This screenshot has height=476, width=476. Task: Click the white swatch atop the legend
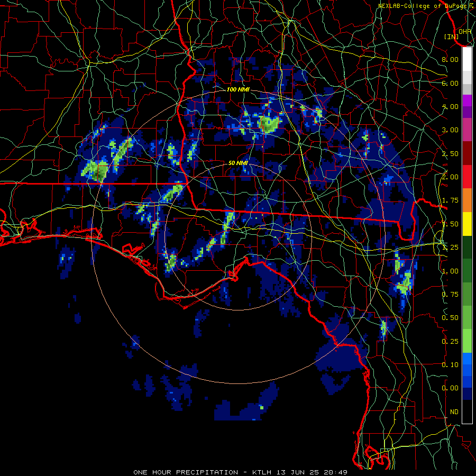[467, 59]
